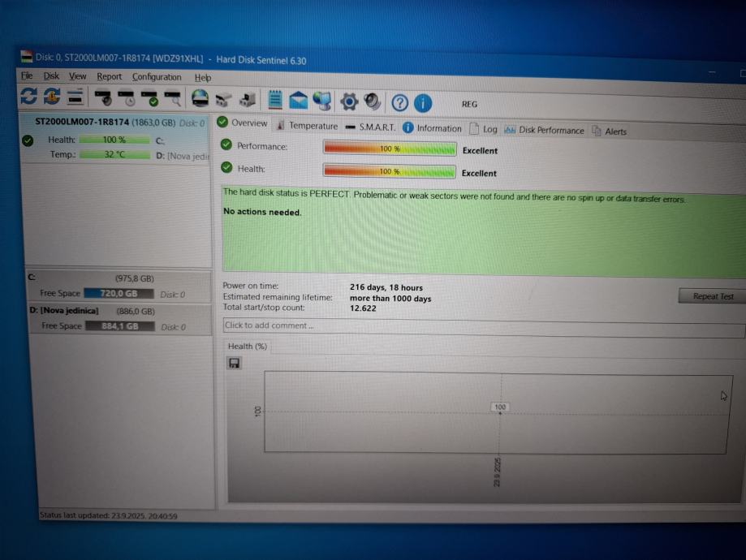The width and height of the screenshot is (746, 560).
Task: Click the green status icon in disk list
Action: pyautogui.click(x=28, y=140)
